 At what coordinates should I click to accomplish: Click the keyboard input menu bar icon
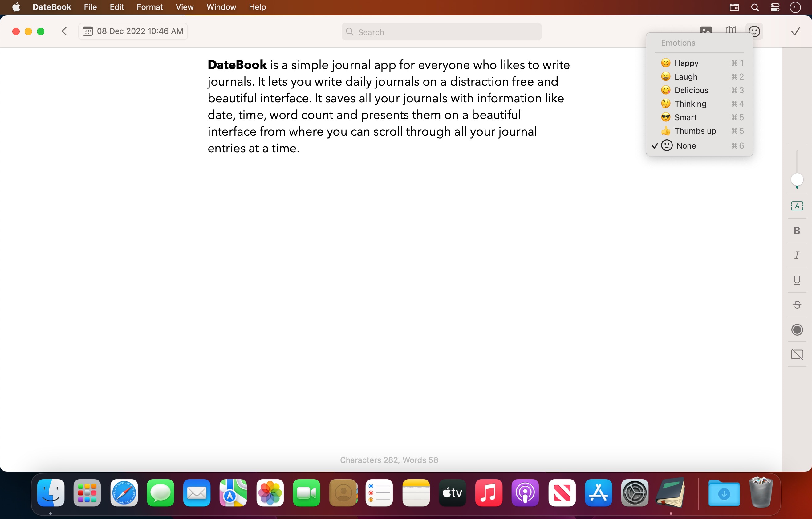[x=734, y=7]
